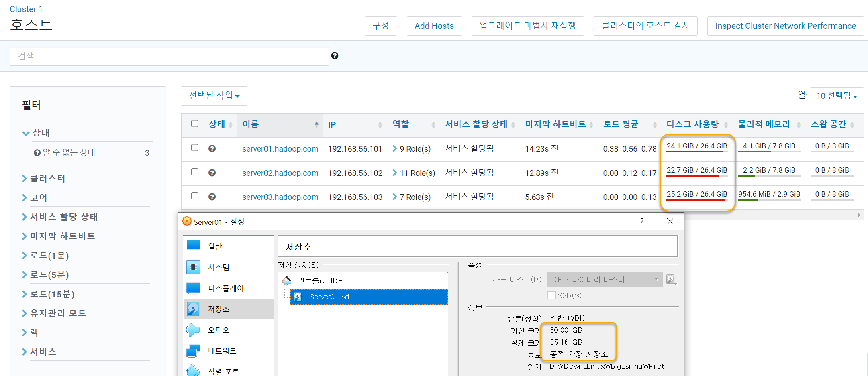Expand the 로드(15분) filter
Viewport: 868px width, 376px height.
25,294
